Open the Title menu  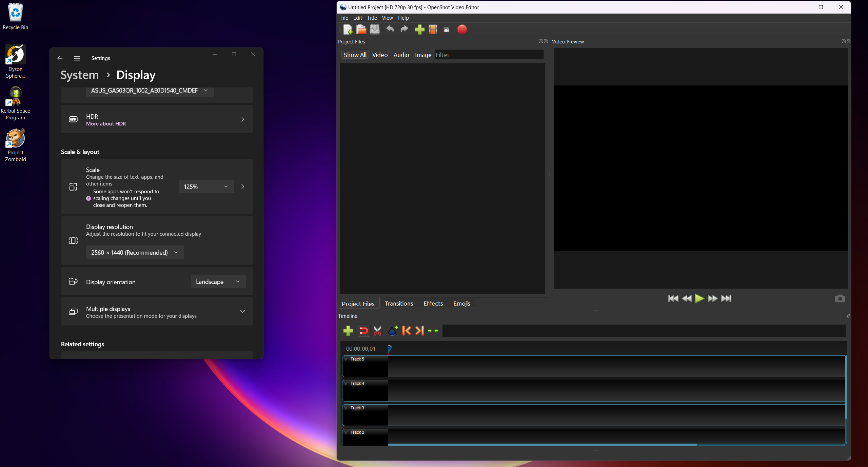click(x=372, y=18)
